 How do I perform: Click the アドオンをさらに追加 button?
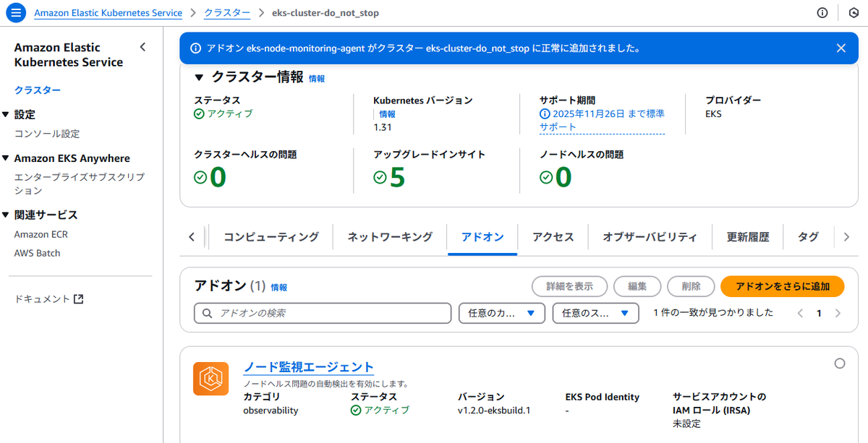(783, 286)
